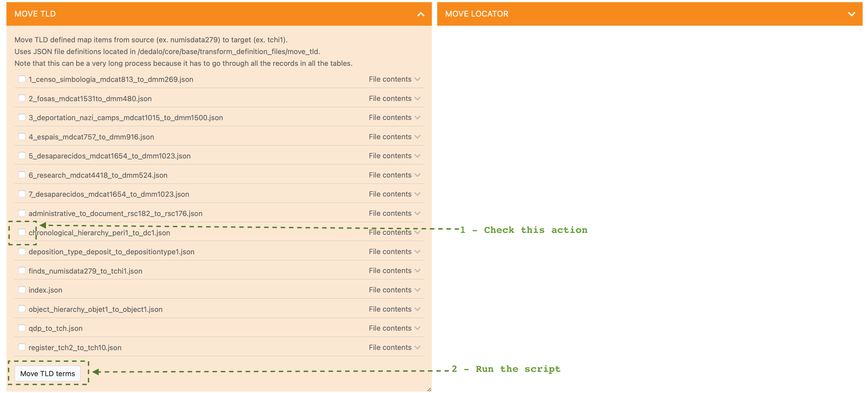Viewport: 868px width, 393px height.
Task: Grab the panel resize handle corner
Action: click(x=429, y=389)
